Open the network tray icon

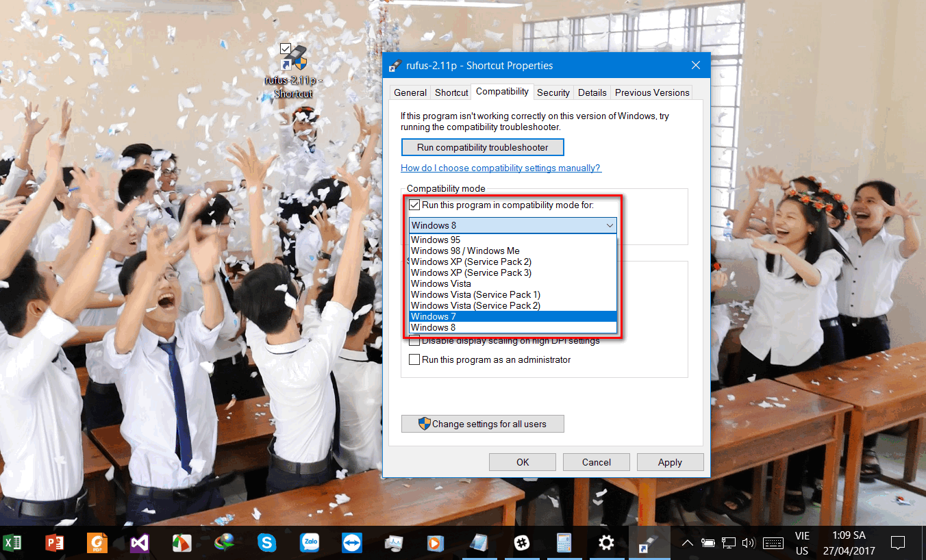point(729,544)
